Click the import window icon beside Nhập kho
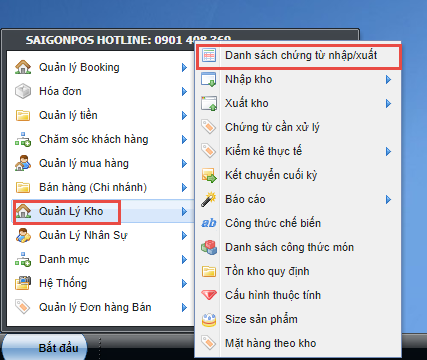 coord(209,79)
